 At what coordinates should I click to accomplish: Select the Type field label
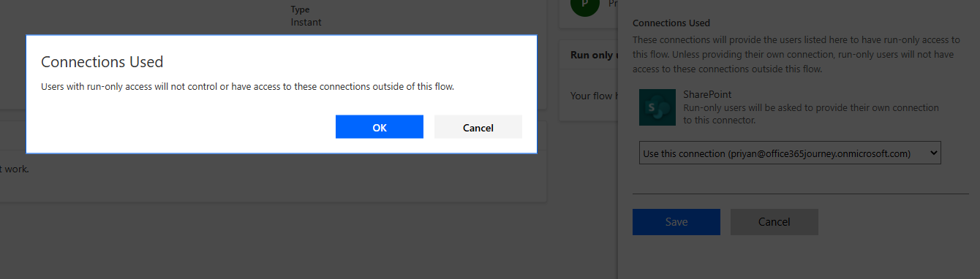(301, 9)
